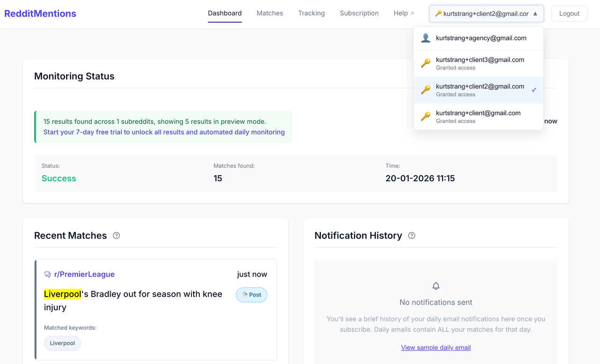600x364 pixels.
Task: Click the user avatar icon for agency account
Action: (426, 38)
